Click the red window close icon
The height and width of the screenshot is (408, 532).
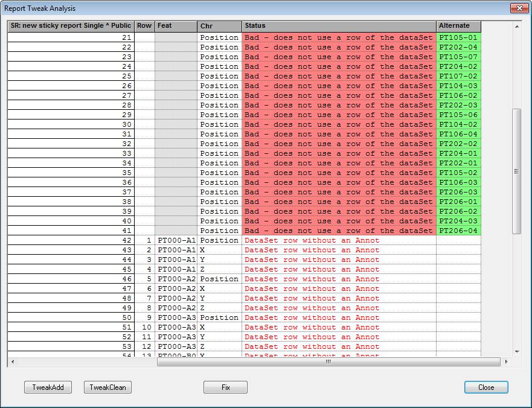[x=519, y=8]
